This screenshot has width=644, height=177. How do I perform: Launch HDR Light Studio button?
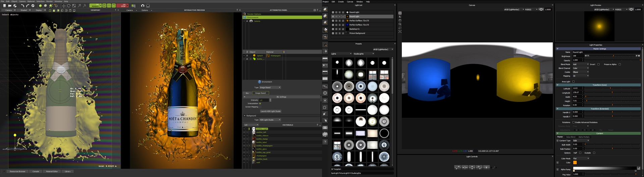coord(270,111)
